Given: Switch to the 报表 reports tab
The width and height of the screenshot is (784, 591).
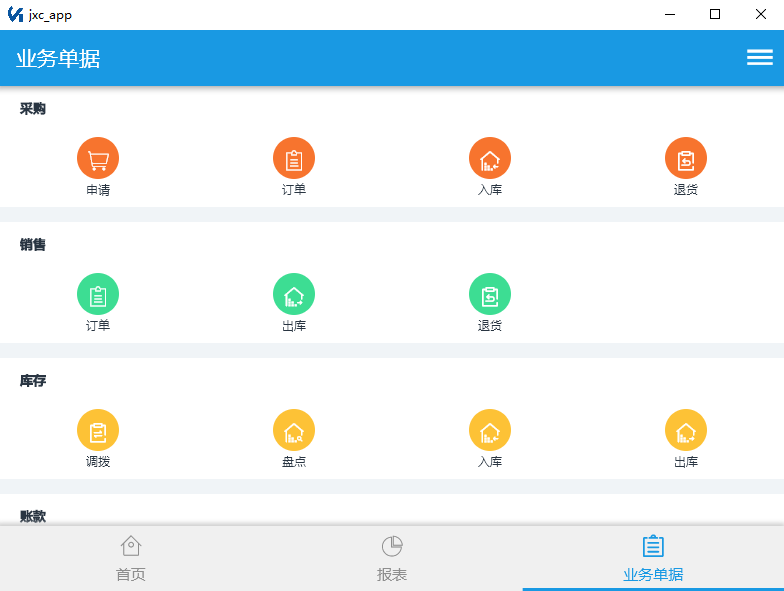Looking at the screenshot, I should click(392, 558).
